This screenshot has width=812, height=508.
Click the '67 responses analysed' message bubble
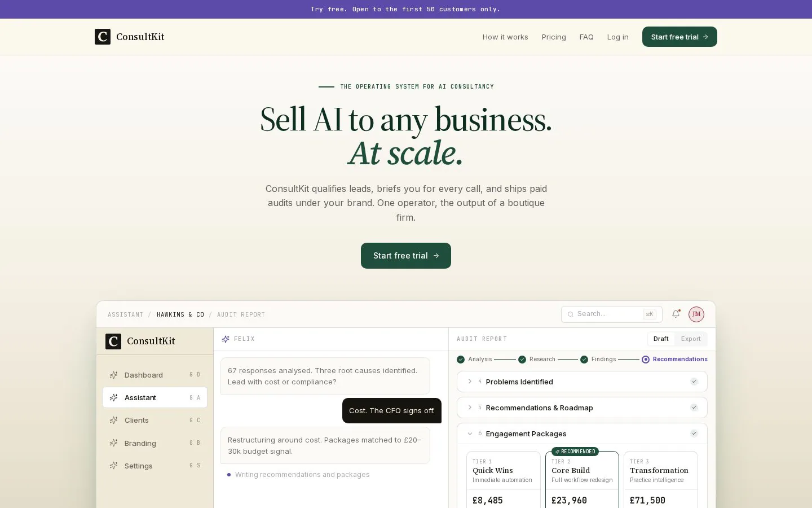[x=325, y=376]
